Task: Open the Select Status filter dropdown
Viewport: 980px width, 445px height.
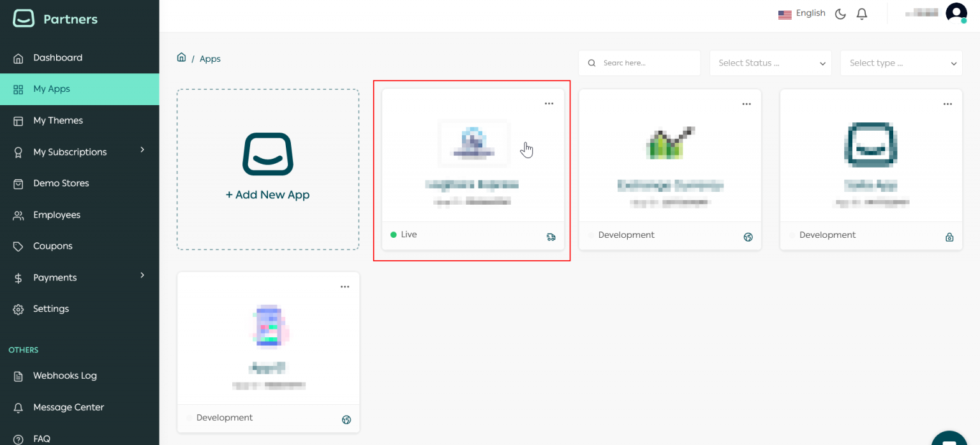Action: pyautogui.click(x=770, y=62)
